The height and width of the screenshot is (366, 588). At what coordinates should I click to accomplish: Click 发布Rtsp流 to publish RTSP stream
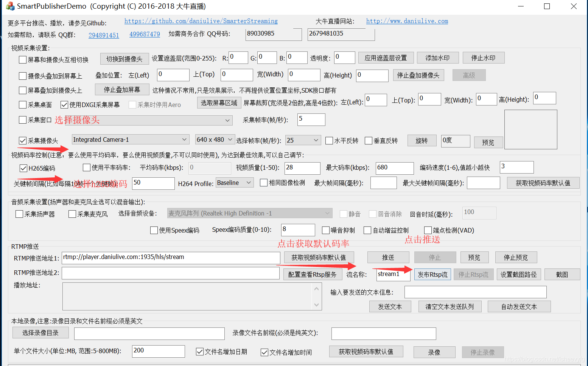(432, 274)
